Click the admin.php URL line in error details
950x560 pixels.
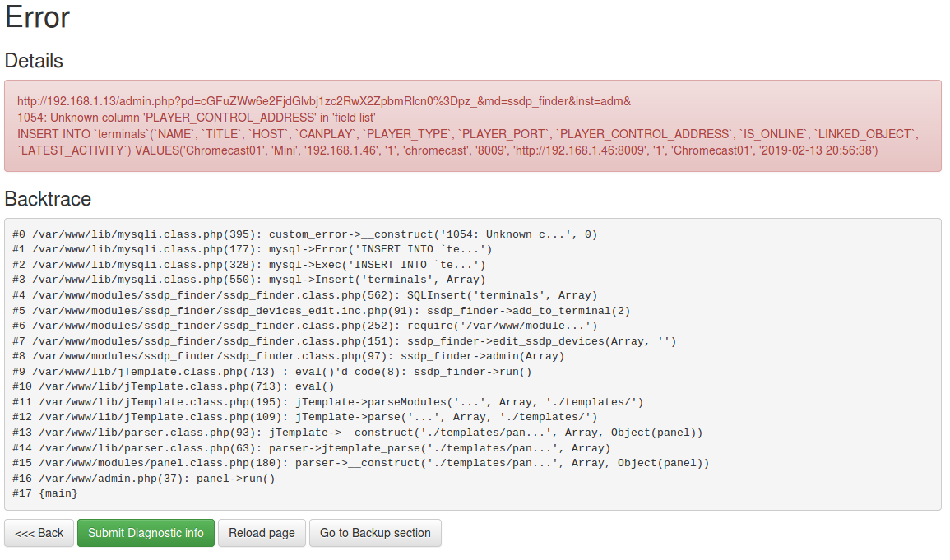click(x=324, y=101)
